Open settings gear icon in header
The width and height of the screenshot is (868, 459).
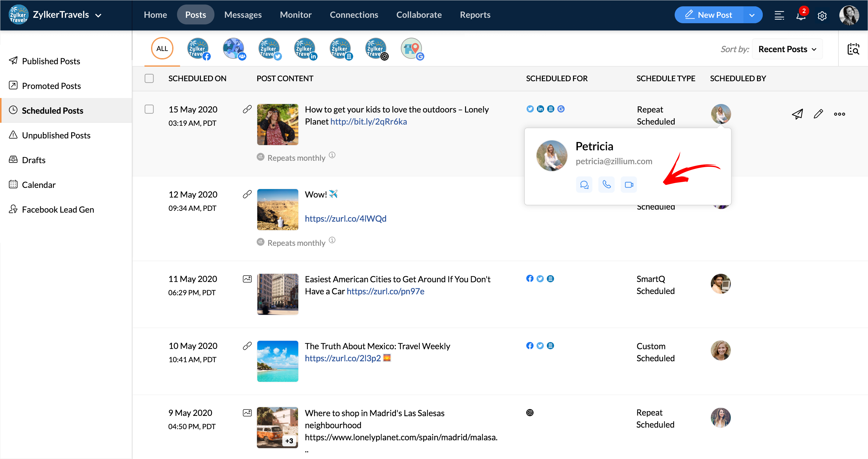[822, 15]
